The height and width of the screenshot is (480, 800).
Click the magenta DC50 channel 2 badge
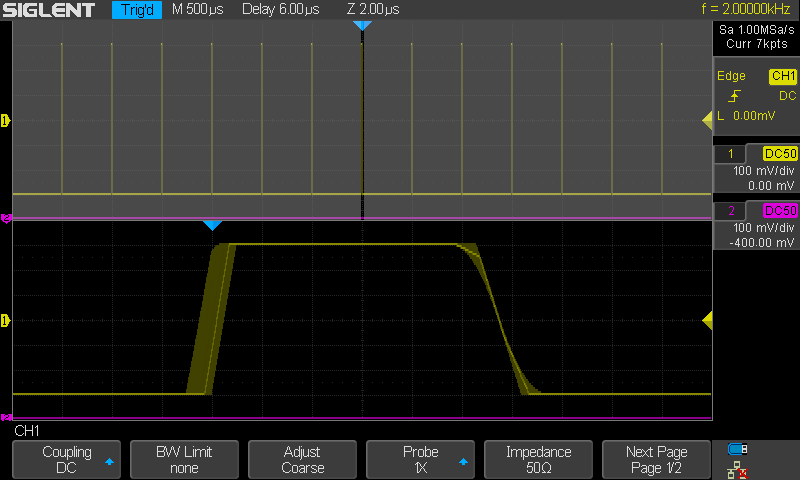tap(780, 211)
